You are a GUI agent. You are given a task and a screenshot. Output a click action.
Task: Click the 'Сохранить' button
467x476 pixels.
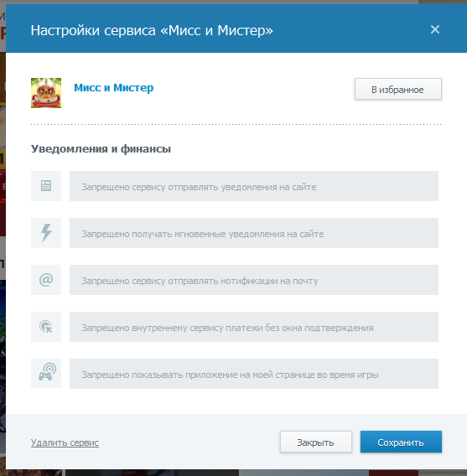[401, 442]
